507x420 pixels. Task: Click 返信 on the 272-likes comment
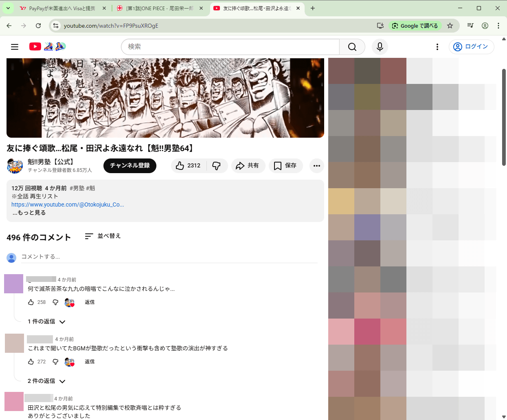coord(90,362)
